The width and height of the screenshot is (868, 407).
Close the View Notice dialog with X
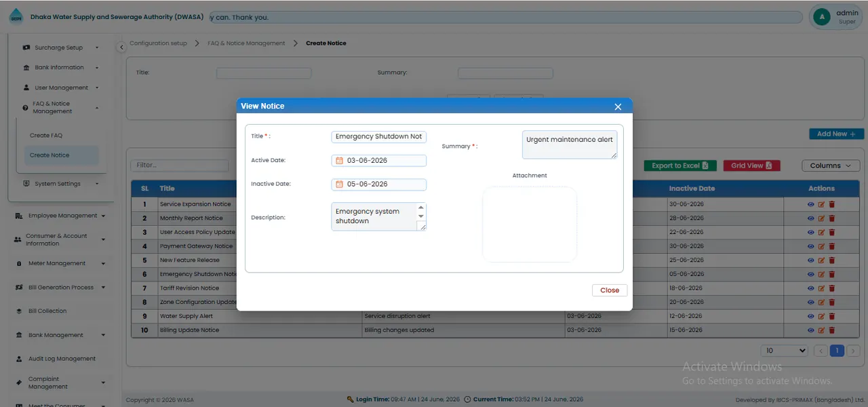[x=618, y=106]
